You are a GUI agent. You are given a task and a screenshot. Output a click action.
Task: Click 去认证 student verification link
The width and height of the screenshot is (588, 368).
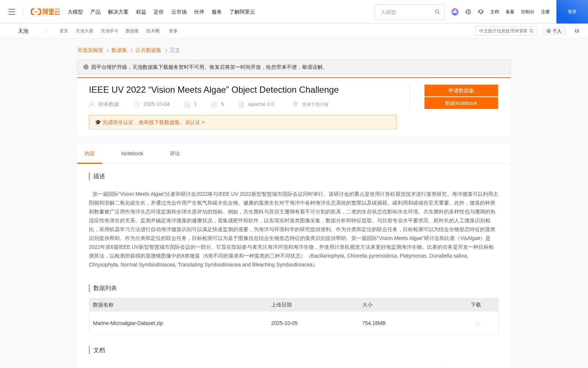pyautogui.click(x=195, y=122)
